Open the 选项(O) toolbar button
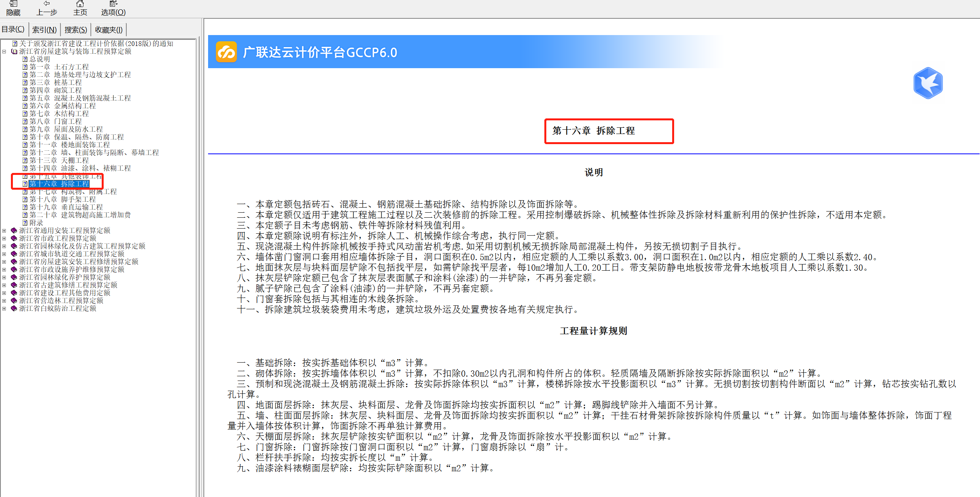The height and width of the screenshot is (497, 980). pos(113,8)
